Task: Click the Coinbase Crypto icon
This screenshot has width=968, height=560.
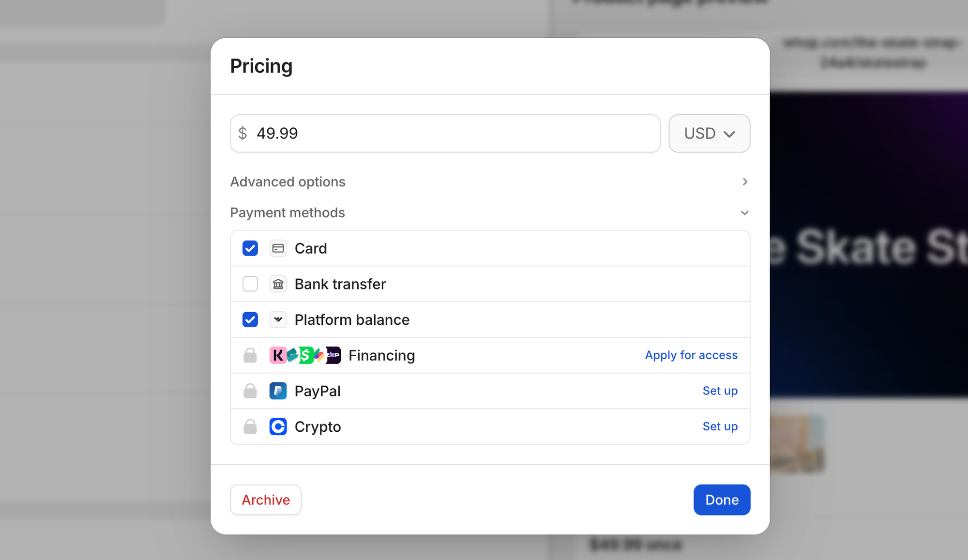Action: pyautogui.click(x=278, y=426)
